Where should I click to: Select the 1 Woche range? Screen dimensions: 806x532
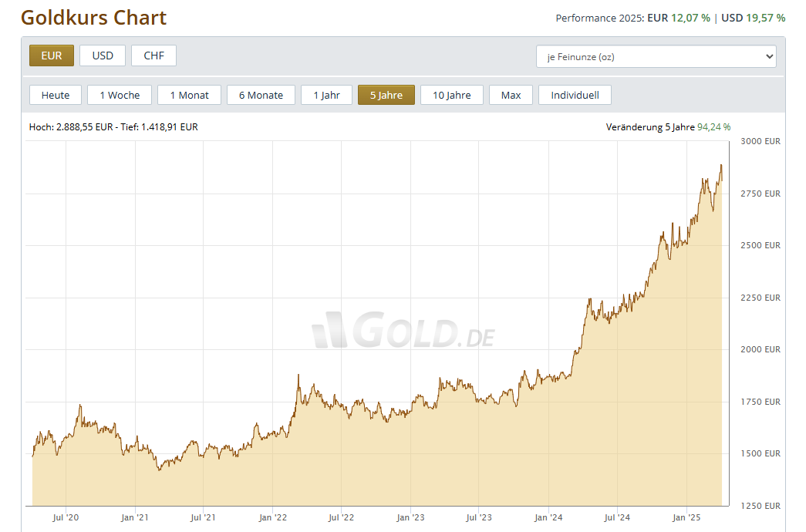tap(120, 95)
